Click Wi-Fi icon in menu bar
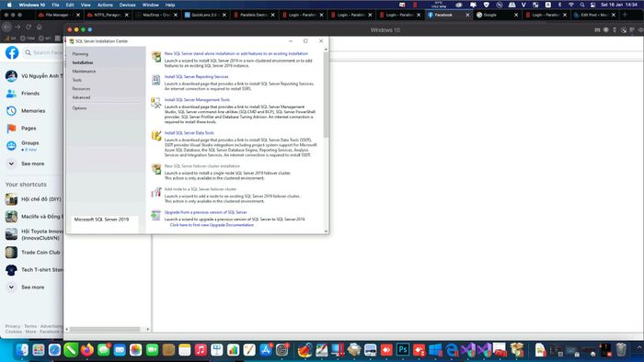The image size is (644, 362). tap(571, 5)
